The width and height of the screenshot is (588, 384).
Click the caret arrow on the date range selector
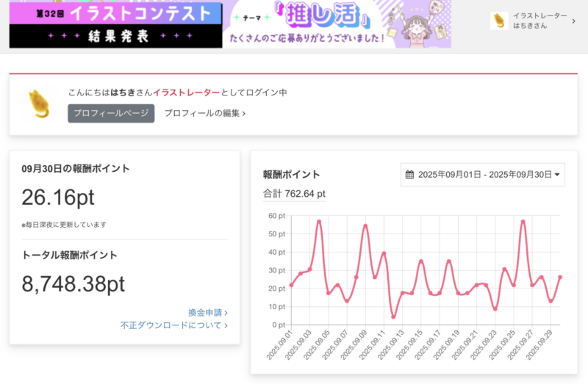pos(557,175)
